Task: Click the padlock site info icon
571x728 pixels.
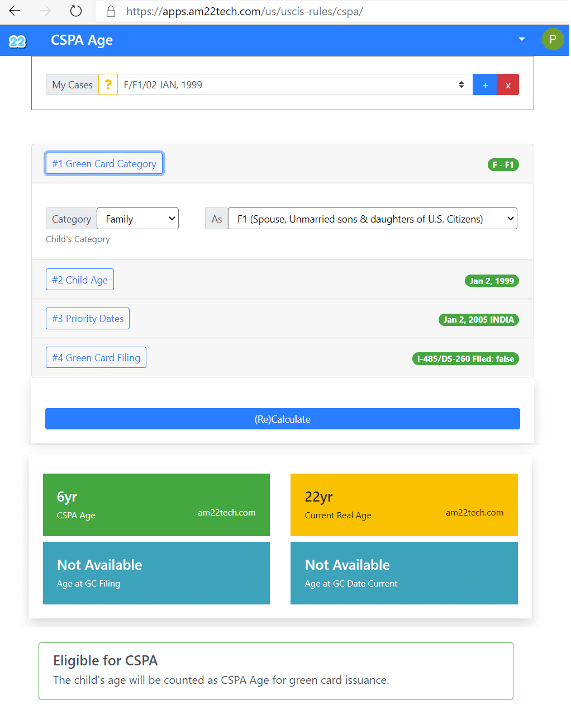Action: (111, 11)
